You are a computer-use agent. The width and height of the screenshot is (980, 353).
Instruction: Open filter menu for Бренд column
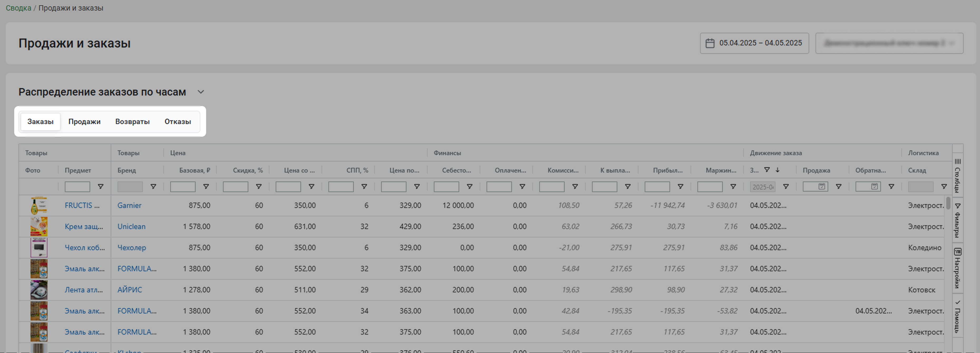point(153,187)
